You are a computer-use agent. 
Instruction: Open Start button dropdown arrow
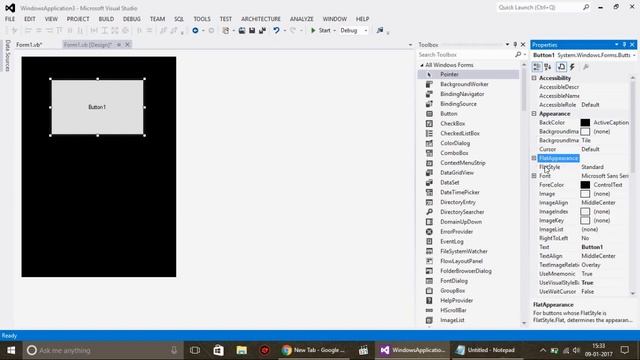[x=334, y=31]
